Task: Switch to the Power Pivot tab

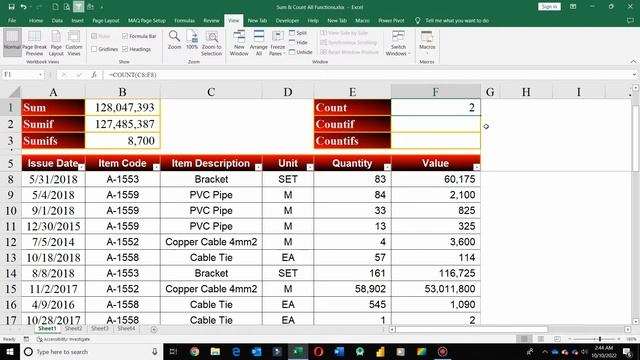Action: (391, 20)
